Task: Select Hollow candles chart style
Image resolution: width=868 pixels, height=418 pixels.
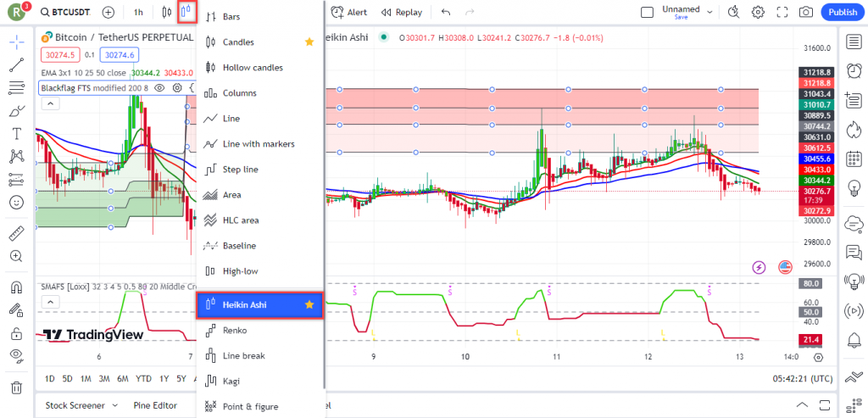Action: click(253, 67)
